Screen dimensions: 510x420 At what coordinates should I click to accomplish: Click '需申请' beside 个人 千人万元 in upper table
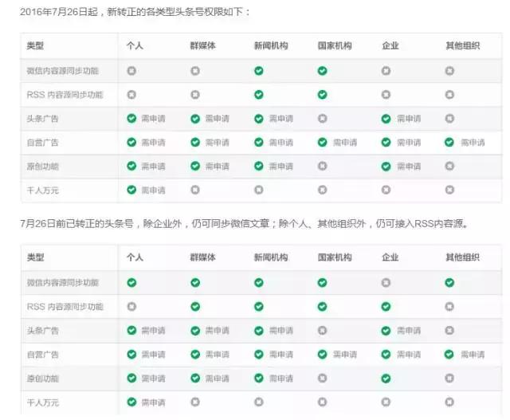153,190
